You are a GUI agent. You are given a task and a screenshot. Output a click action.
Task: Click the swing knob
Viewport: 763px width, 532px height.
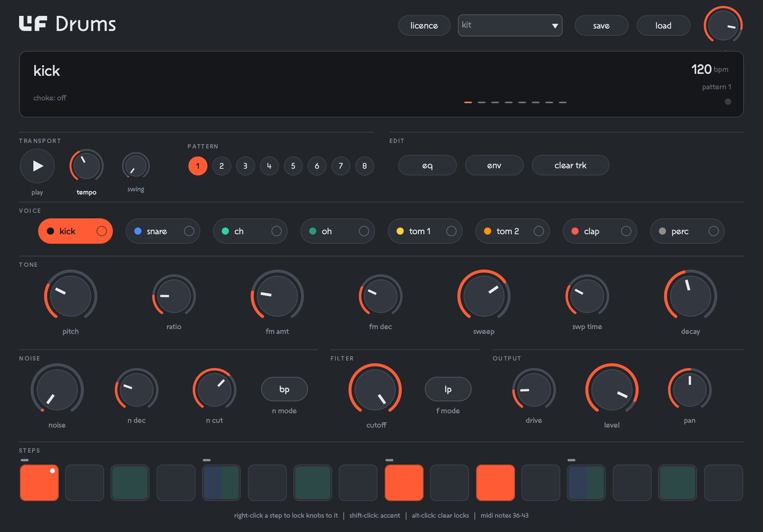tap(136, 166)
